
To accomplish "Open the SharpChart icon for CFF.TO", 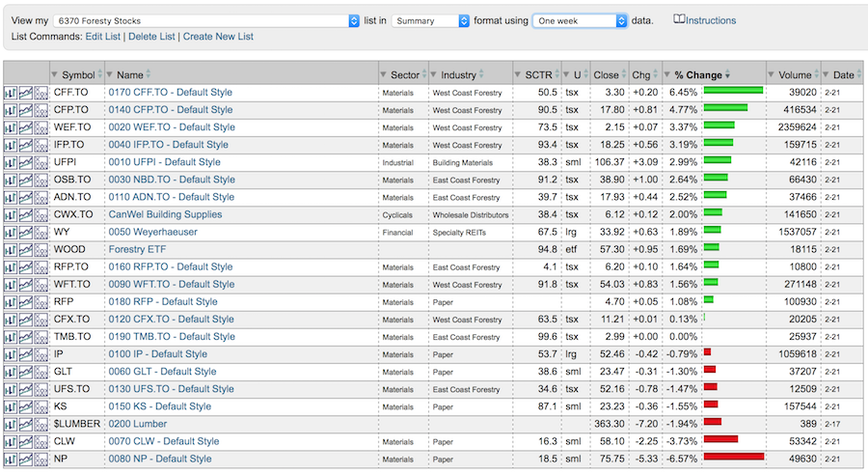I will (x=10, y=93).
